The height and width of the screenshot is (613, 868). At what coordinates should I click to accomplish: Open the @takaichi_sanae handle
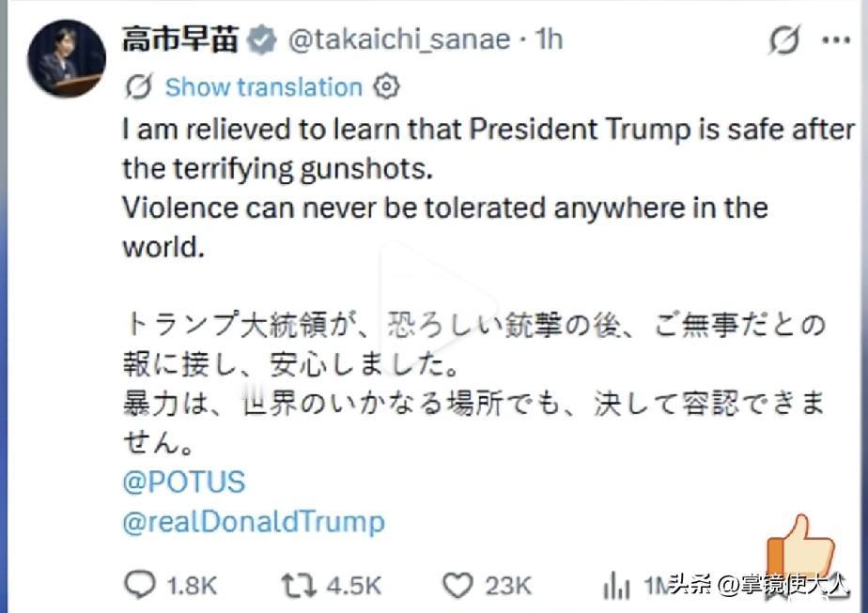click(398, 39)
